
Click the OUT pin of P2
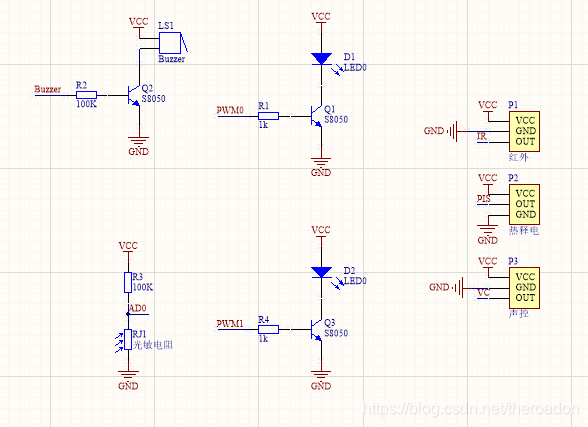tap(525, 204)
